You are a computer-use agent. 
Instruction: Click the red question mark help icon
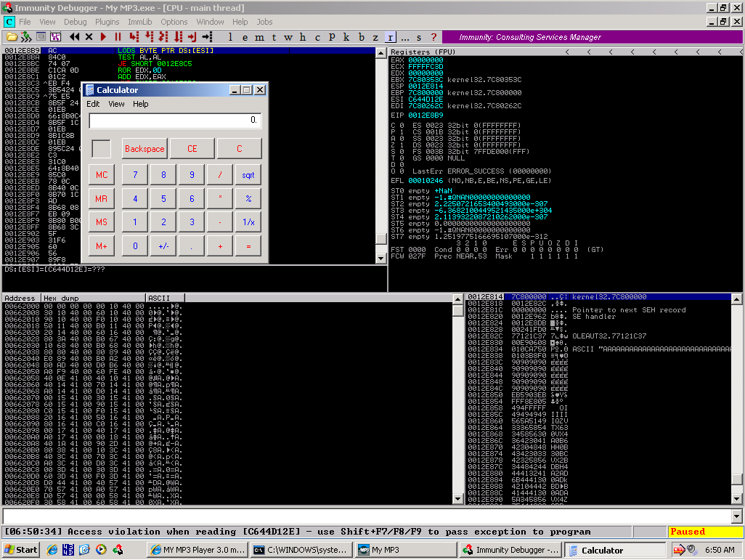pyautogui.click(x=433, y=37)
